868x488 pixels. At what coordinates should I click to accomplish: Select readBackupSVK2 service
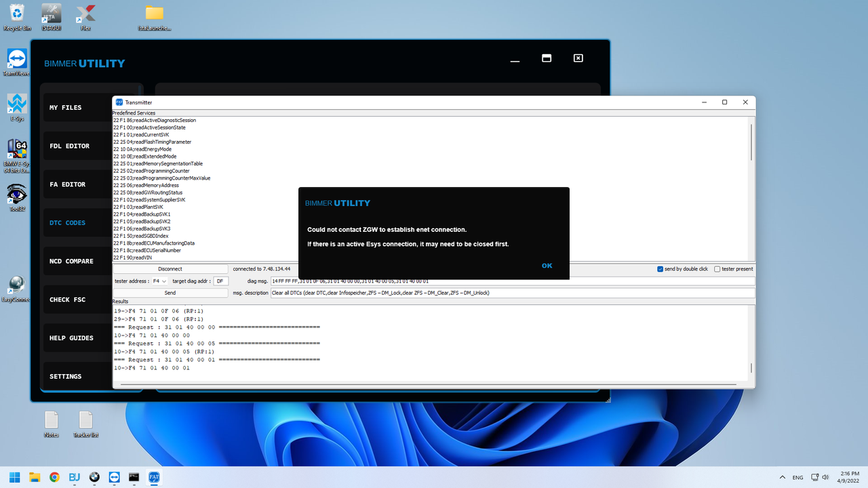(142, 222)
